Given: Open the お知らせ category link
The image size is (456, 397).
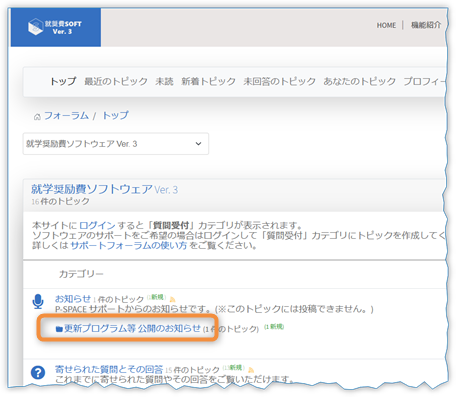Looking at the screenshot, I should coord(73,299).
